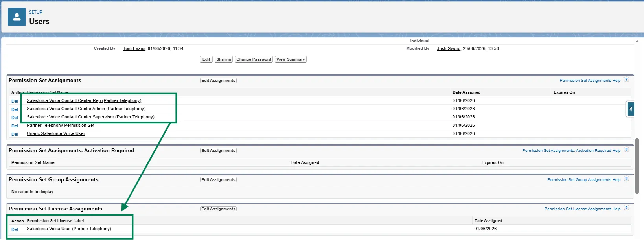644x240 pixels.
Task: Open Salesforce Voice Contact Center Supervisor permission set
Action: (x=90, y=117)
